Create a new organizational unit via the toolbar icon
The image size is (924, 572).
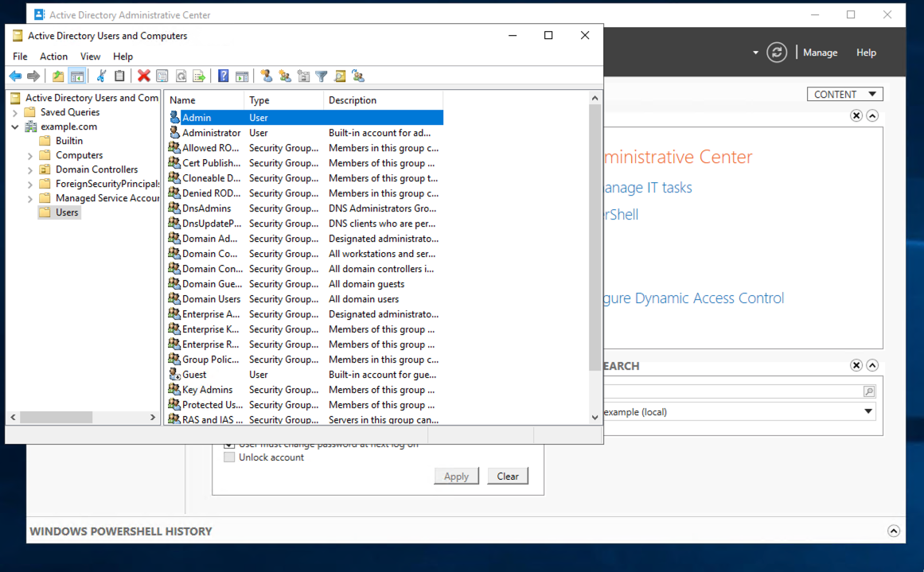coord(303,76)
